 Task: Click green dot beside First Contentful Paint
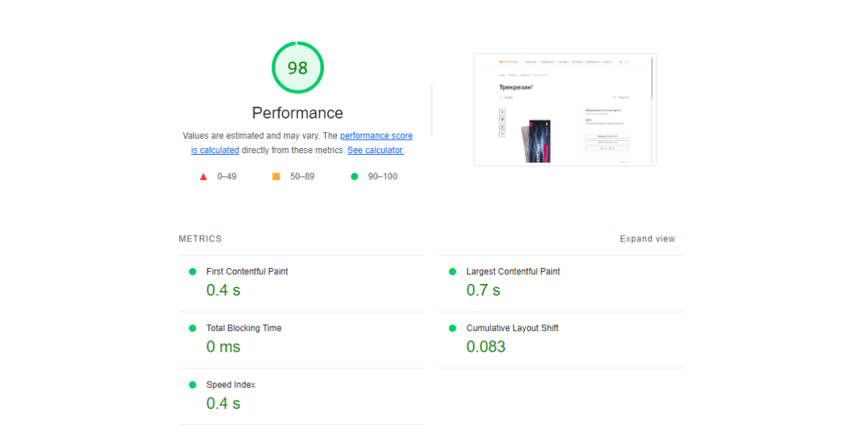pos(192,272)
